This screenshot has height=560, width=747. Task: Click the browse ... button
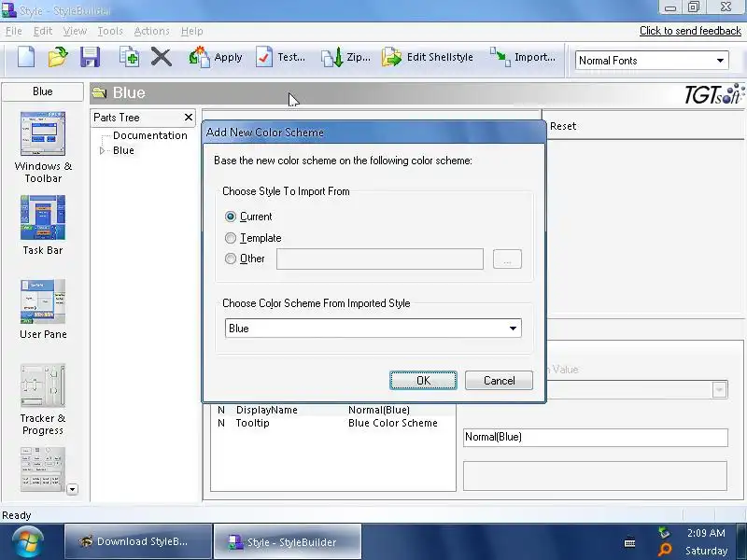(x=507, y=259)
